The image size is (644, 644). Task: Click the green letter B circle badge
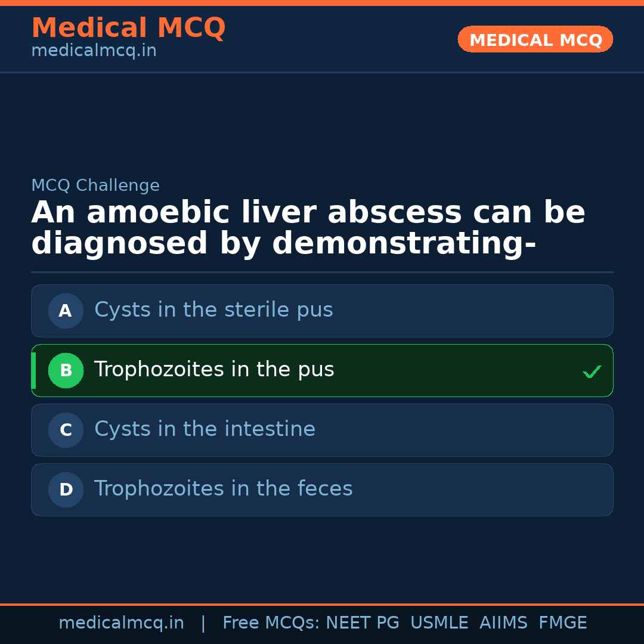click(x=66, y=370)
